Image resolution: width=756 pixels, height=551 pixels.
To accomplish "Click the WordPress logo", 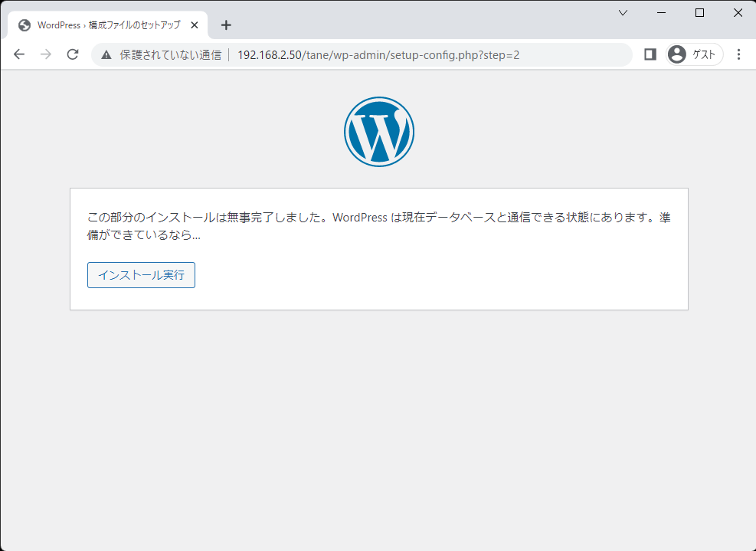I will (x=379, y=132).
